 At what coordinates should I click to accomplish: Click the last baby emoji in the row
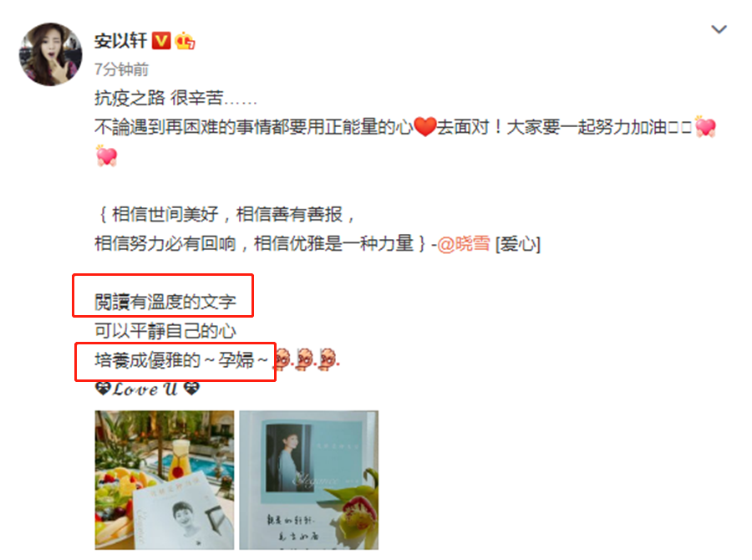pos(328,359)
